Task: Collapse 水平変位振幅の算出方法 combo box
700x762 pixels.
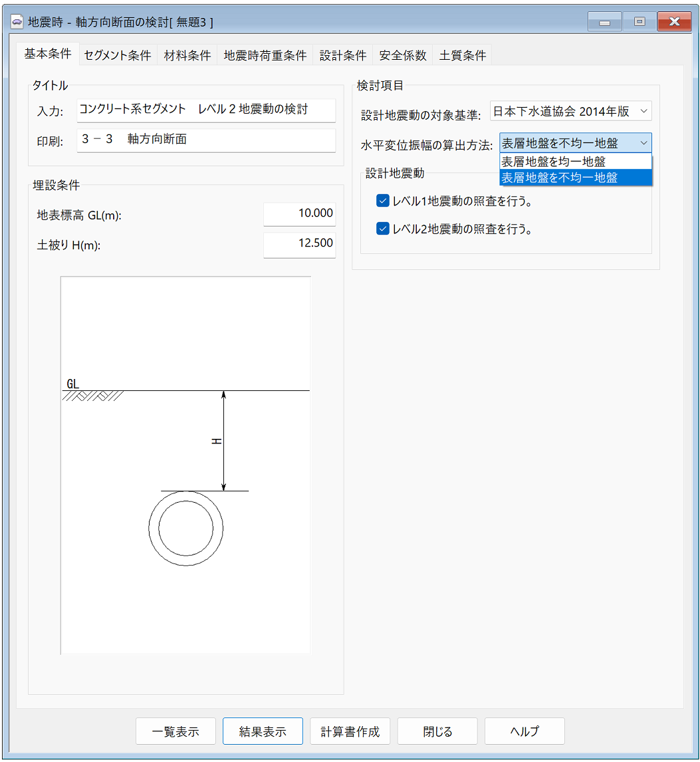Action: click(576, 143)
